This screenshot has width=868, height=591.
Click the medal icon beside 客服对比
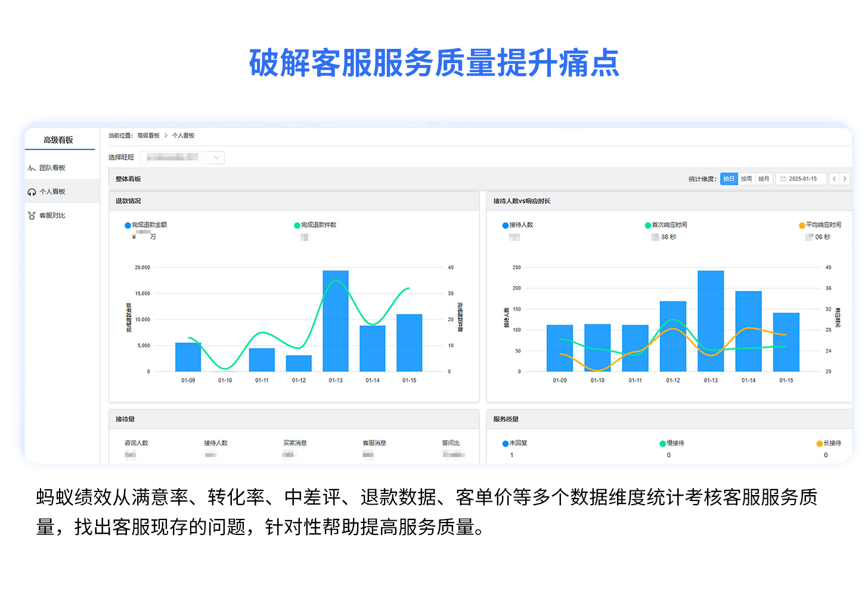click(x=32, y=216)
